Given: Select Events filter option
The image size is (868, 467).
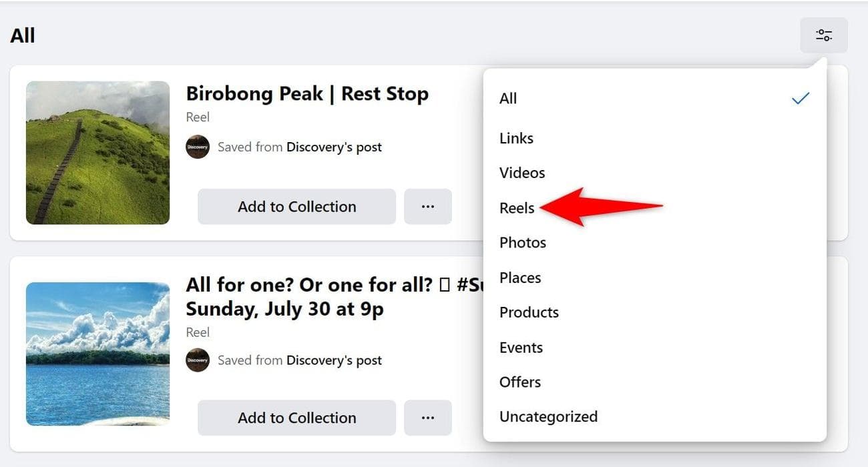Looking at the screenshot, I should point(521,348).
